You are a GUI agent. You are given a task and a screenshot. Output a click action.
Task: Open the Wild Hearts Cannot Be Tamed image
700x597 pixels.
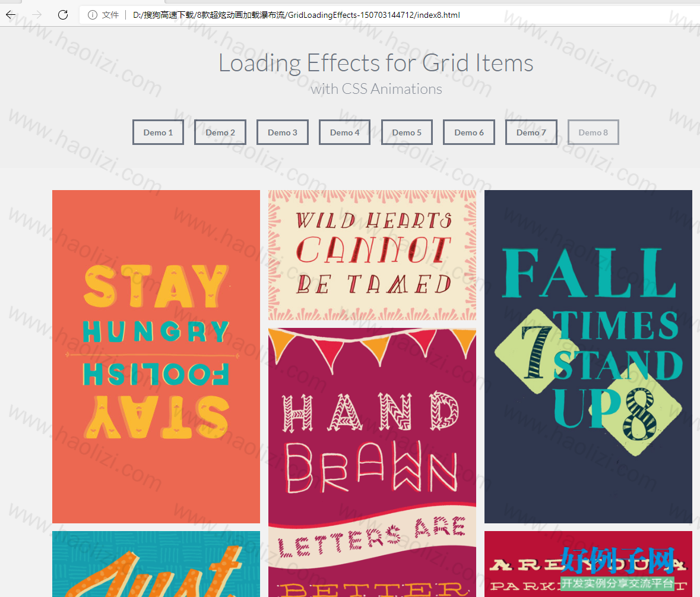point(372,255)
